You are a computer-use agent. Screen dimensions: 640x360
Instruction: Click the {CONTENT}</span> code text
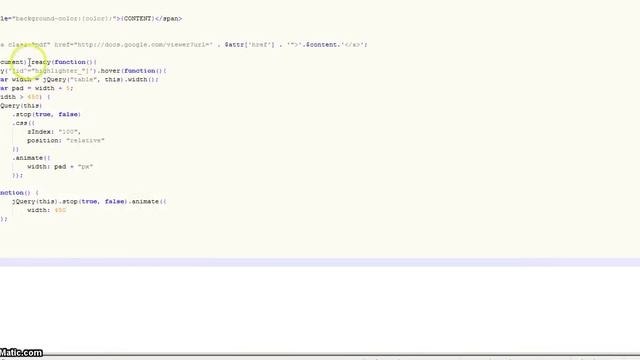coord(152,18)
